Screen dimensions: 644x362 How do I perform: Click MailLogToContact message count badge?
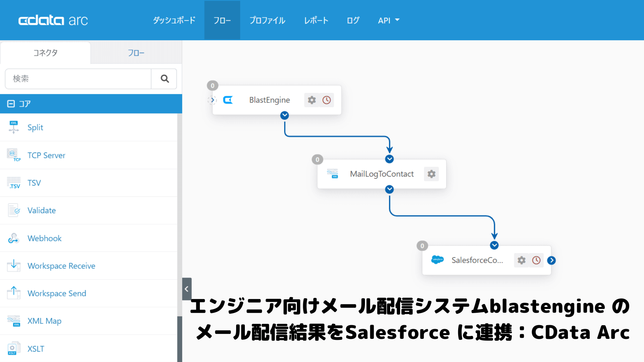point(317,160)
